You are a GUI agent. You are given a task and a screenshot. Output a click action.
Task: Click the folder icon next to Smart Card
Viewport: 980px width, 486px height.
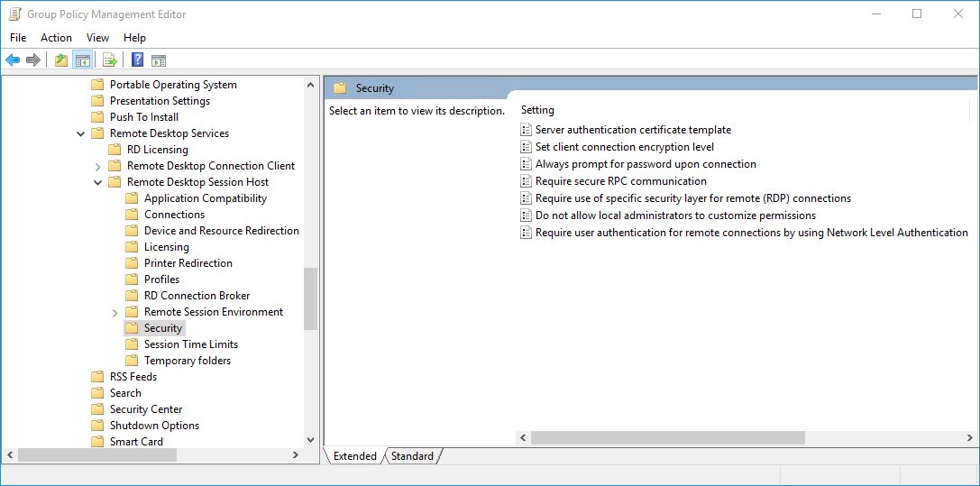click(x=96, y=442)
